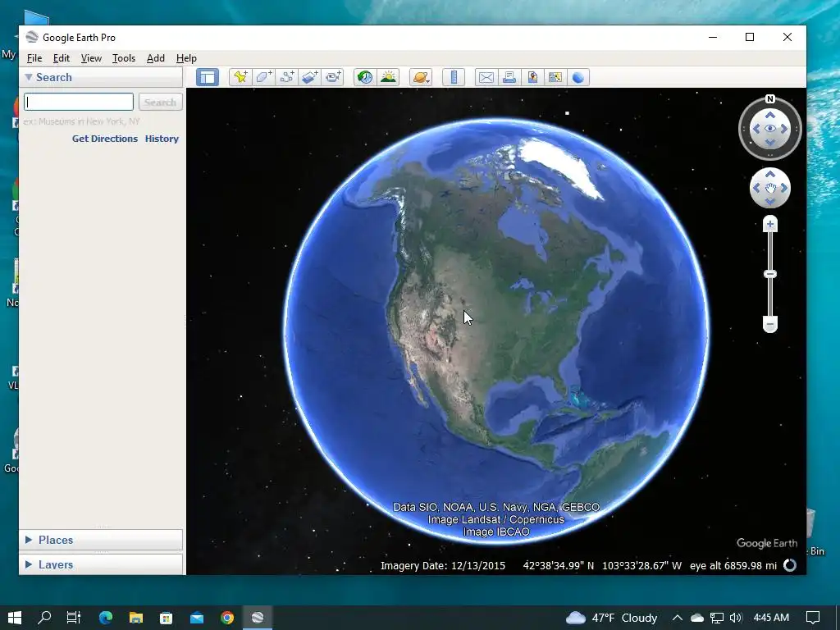The image size is (840, 630).
Task: View in Google Maps icon
Action: coord(555,77)
